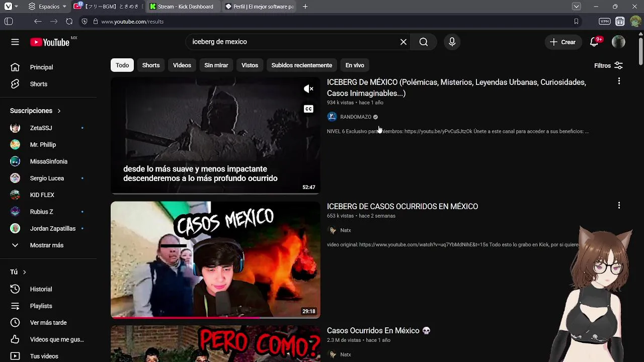Select the Subidos recientemente chip
The image size is (644, 362).
click(x=301, y=65)
